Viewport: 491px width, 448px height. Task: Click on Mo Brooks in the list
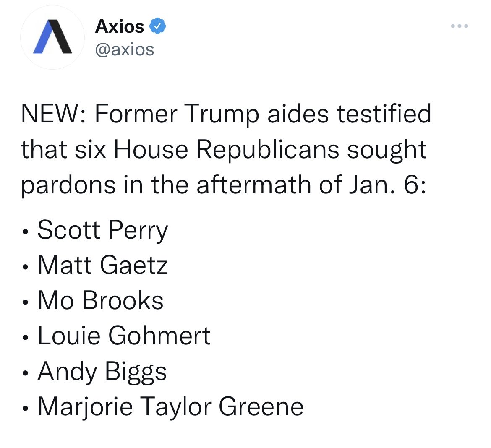(100, 301)
